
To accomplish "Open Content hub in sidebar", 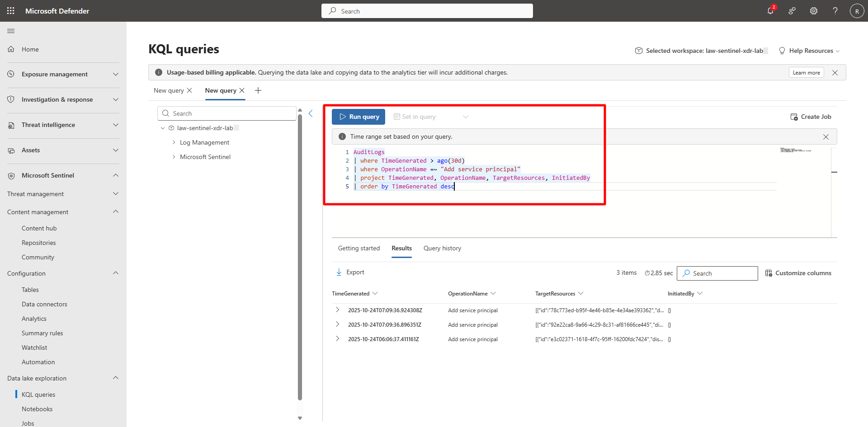I will (x=39, y=228).
